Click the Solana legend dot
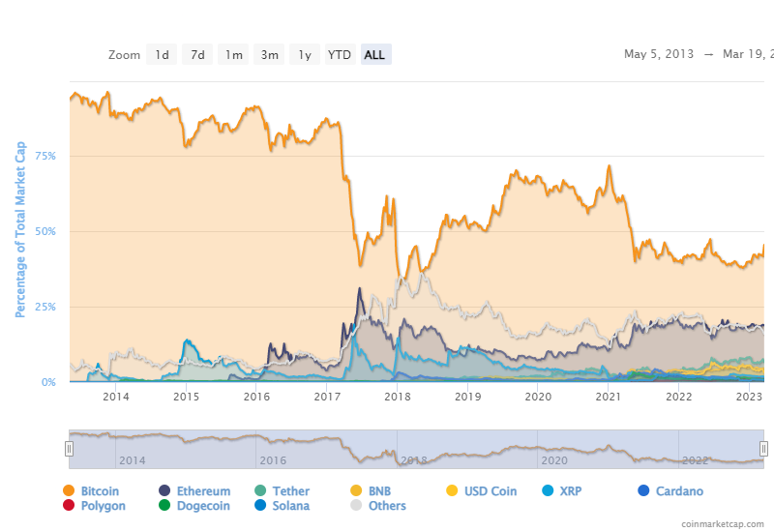Image resolution: width=774 pixels, height=532 pixels. (x=261, y=506)
